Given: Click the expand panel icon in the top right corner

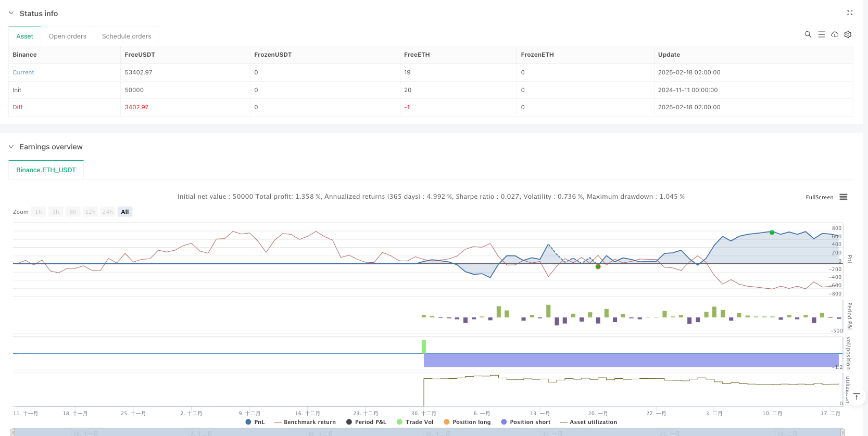Looking at the screenshot, I should coord(850,13).
